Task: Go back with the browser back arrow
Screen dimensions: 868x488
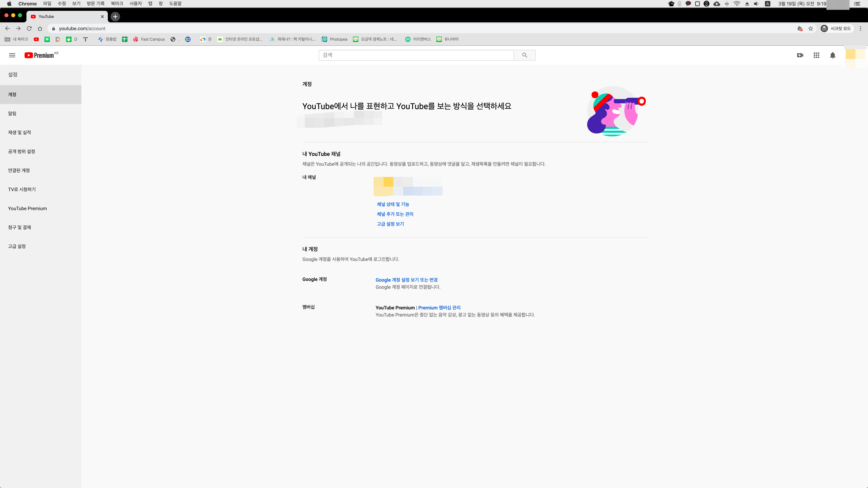Action: click(x=7, y=29)
